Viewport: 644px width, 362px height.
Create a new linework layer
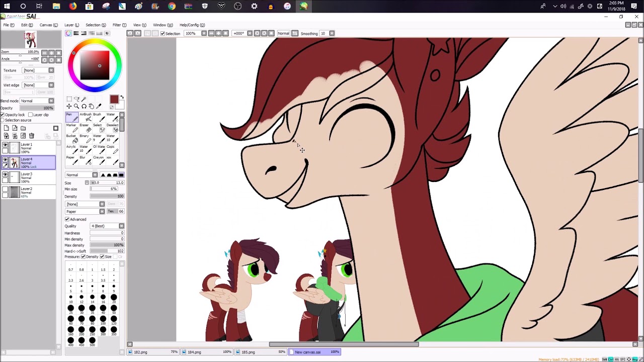tap(15, 129)
